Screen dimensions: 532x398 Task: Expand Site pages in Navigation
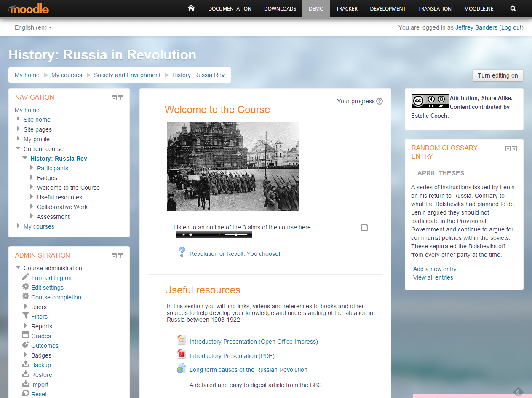[x=18, y=129]
